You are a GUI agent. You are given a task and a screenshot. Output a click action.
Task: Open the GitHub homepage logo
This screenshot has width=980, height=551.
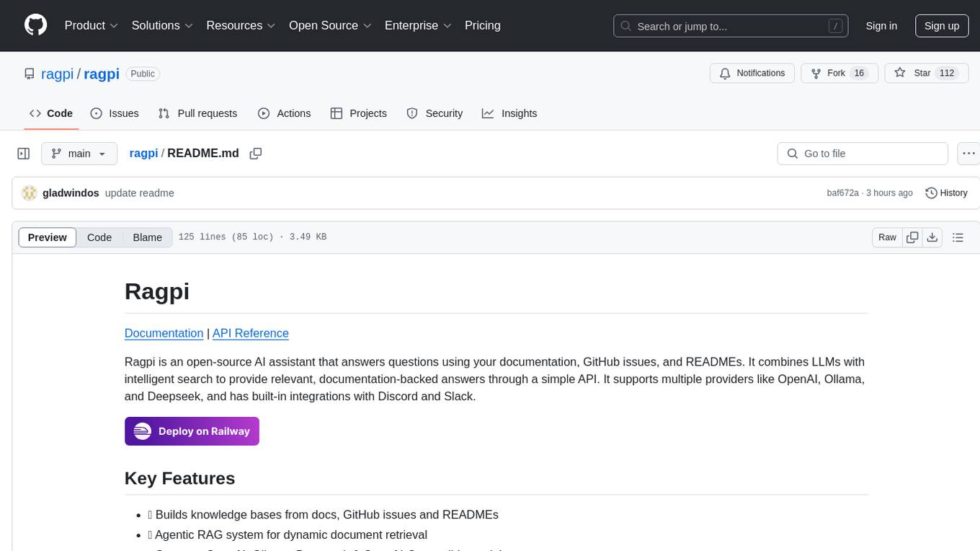coord(36,25)
